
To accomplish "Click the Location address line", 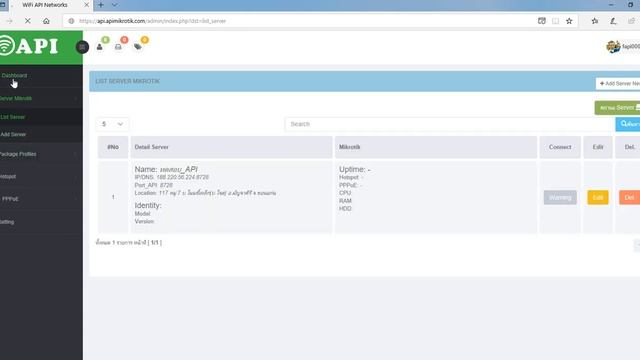I will [205, 193].
